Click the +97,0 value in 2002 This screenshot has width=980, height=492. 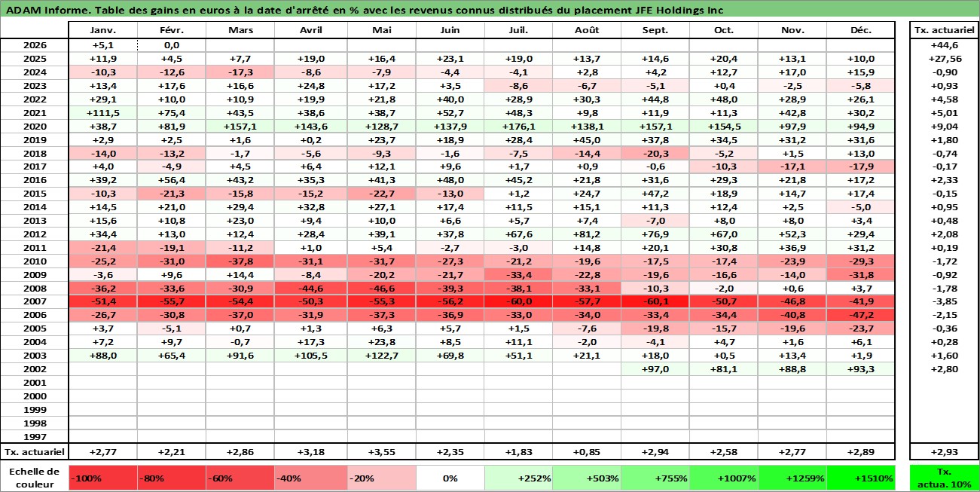click(x=655, y=369)
